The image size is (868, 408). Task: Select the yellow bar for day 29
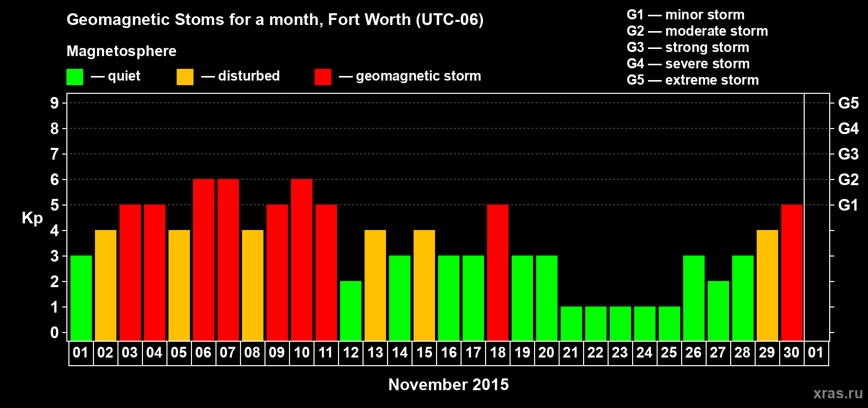tap(767, 285)
